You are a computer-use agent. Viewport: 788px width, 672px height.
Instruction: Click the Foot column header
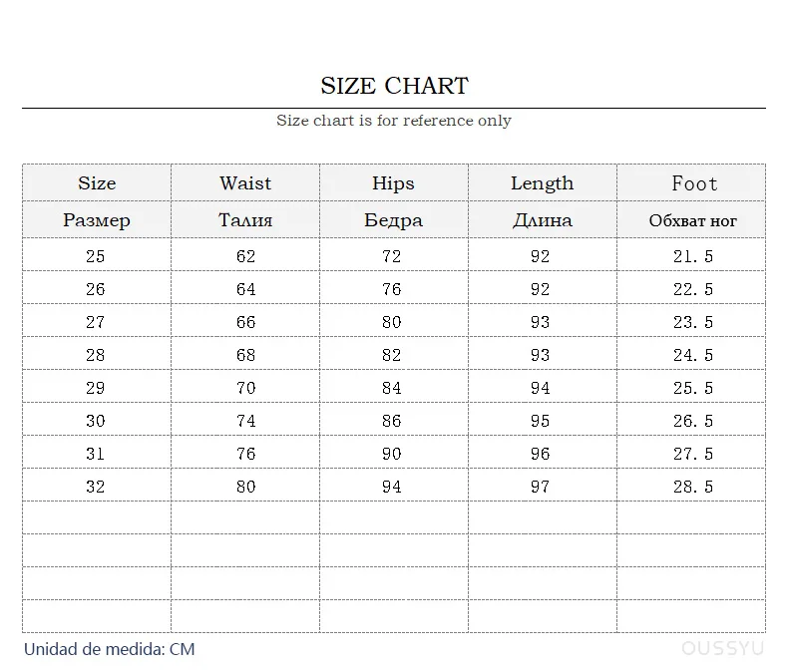(693, 183)
